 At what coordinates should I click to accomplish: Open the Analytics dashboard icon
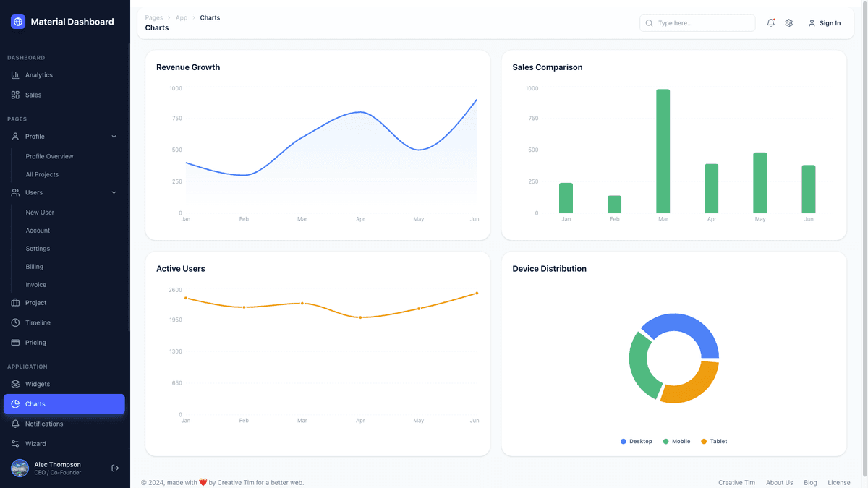coord(14,74)
